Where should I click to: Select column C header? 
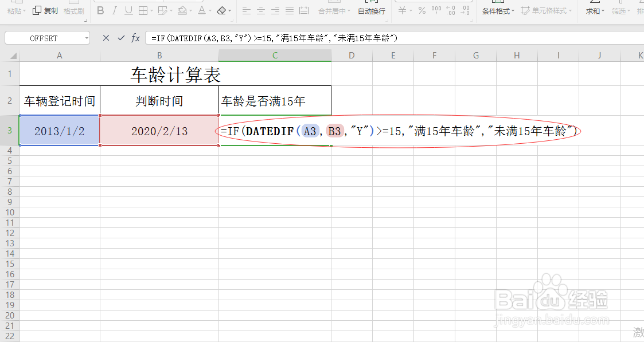point(275,56)
